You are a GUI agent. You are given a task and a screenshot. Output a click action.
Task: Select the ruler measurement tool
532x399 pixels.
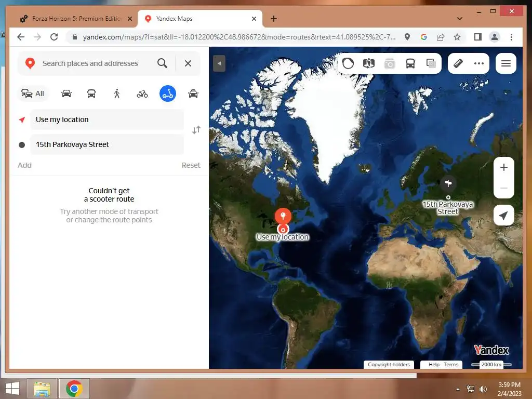[458, 63]
